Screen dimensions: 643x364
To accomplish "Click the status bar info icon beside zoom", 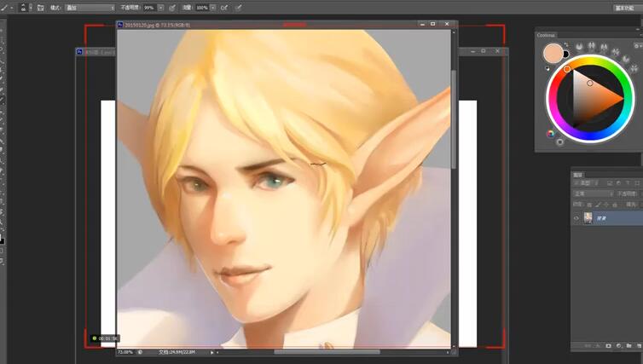I will 140,352.
